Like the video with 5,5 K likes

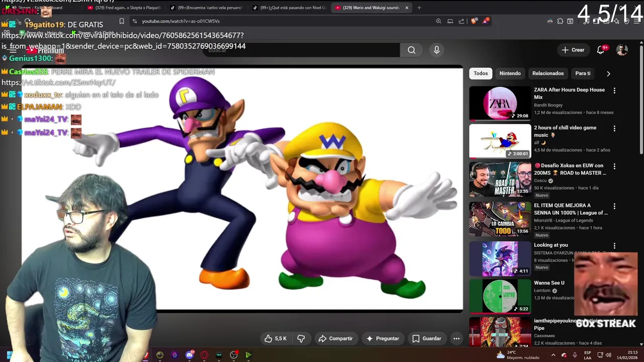[276, 338]
